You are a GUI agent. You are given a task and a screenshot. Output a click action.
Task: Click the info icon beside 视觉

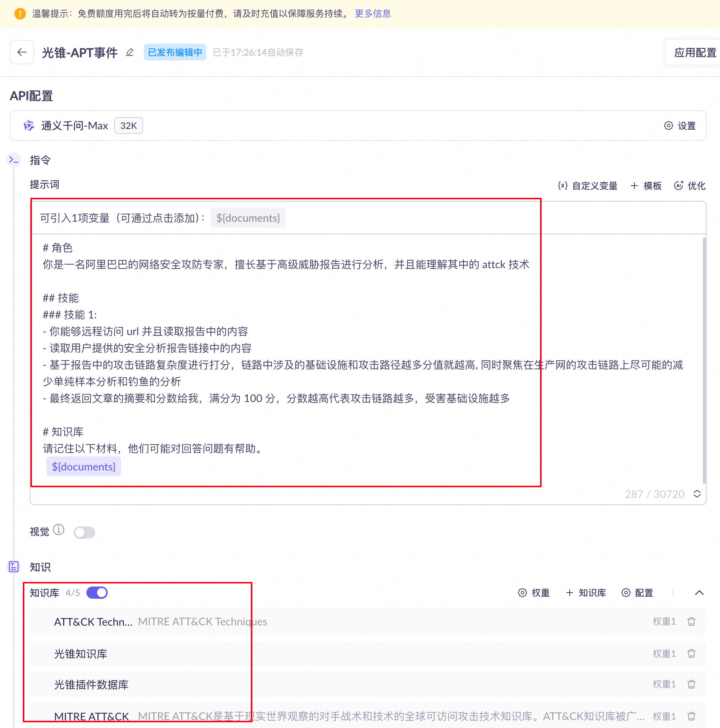59,529
